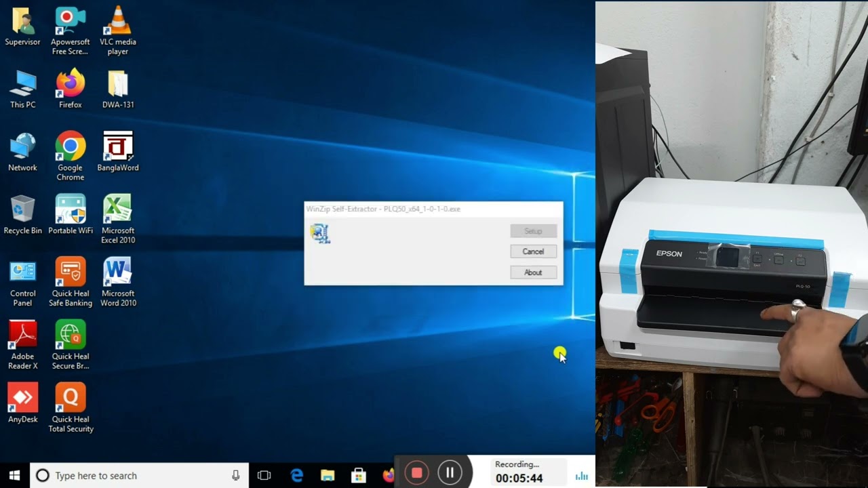
Task: Open VLC media player shortcut
Action: (118, 31)
